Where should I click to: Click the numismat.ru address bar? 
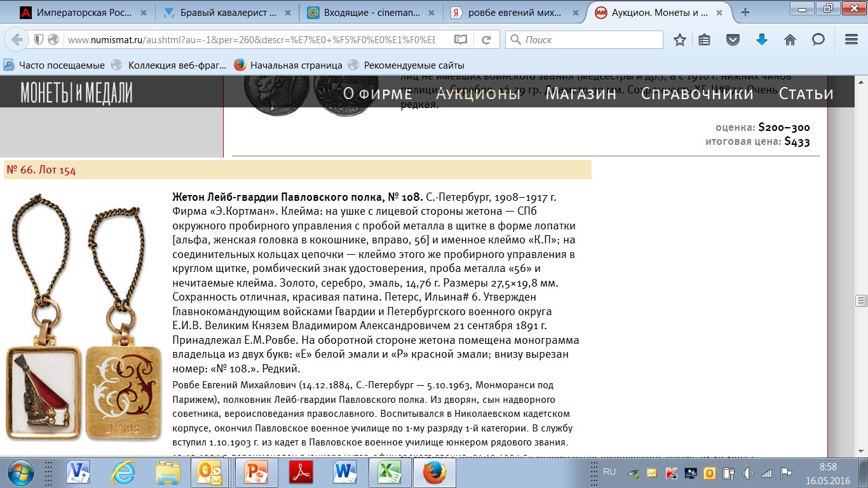[x=251, y=39]
